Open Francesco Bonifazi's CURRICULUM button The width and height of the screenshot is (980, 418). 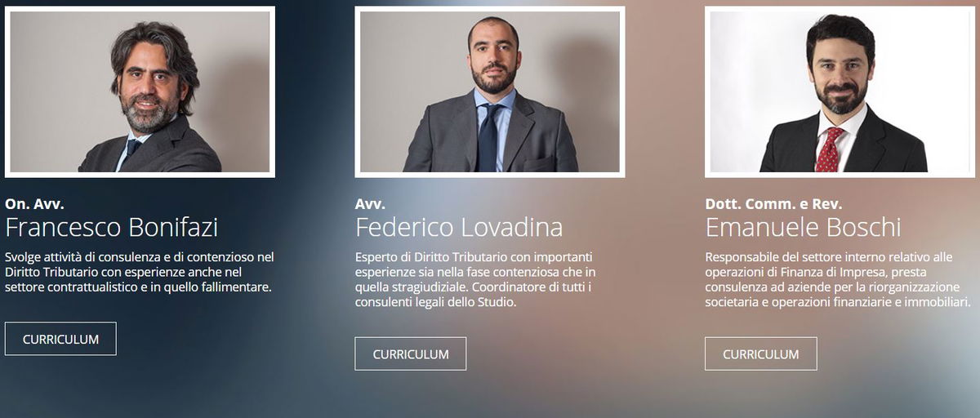pos(60,339)
